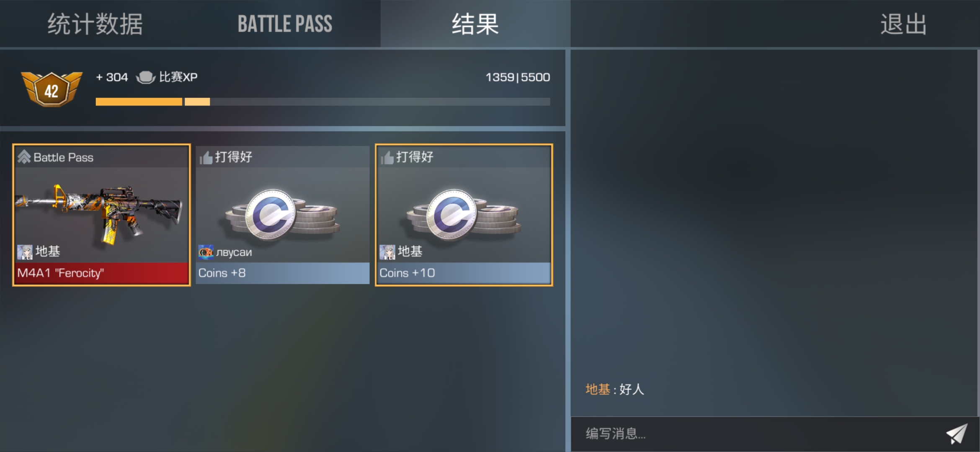Send message with paper plane icon
The width and height of the screenshot is (980, 452).
[957, 434]
